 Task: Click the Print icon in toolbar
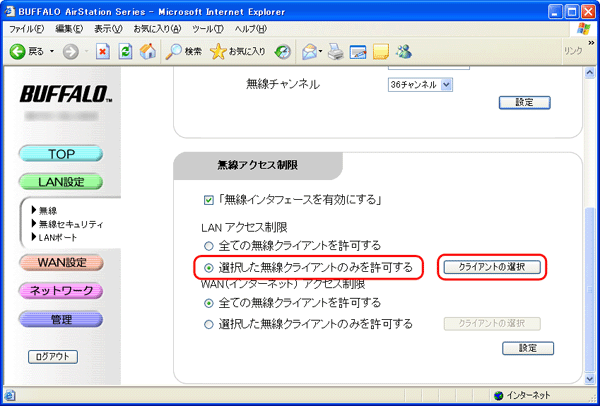tap(336, 51)
